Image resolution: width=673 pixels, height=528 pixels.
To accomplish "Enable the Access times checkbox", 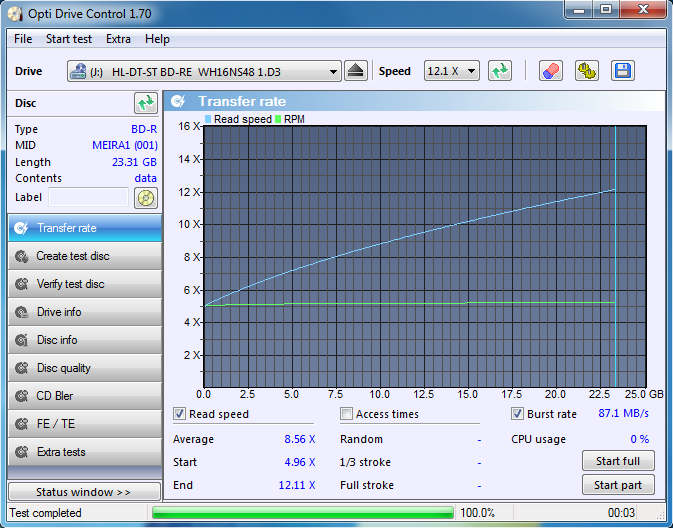I will pyautogui.click(x=347, y=414).
